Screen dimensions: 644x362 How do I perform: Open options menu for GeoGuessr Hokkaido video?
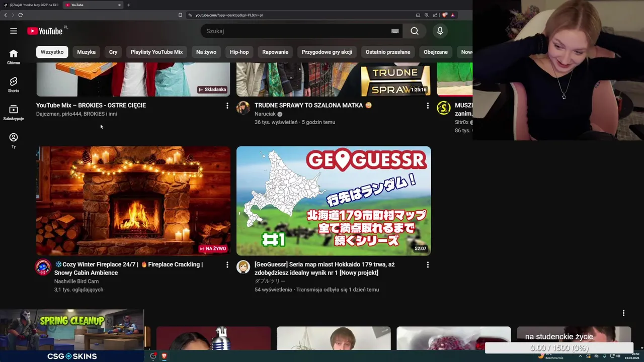[x=428, y=264]
